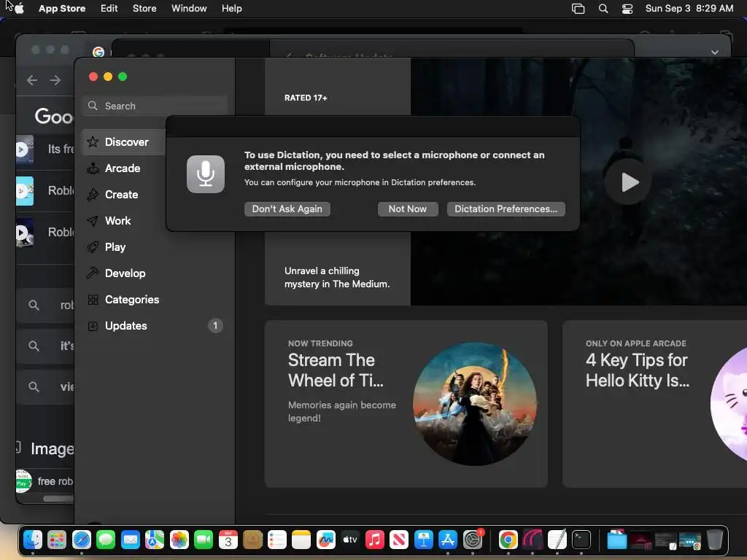This screenshot has height=560, width=747.
Task: Select Discover in the App Store sidebar
Action: tap(124, 142)
